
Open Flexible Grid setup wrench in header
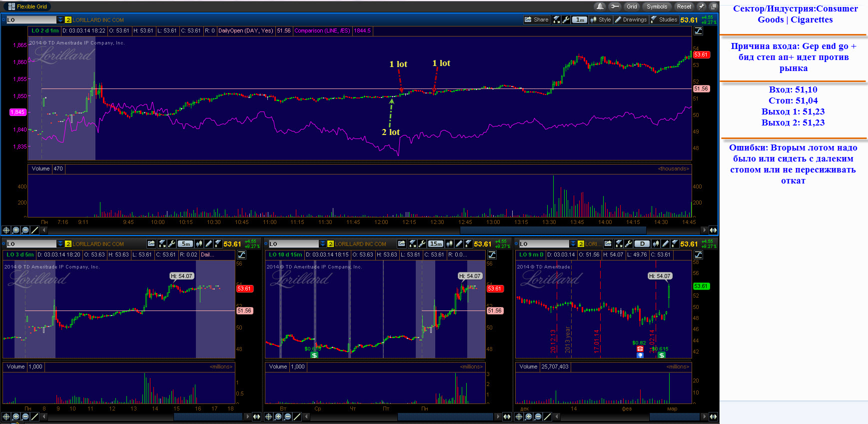click(x=615, y=6)
